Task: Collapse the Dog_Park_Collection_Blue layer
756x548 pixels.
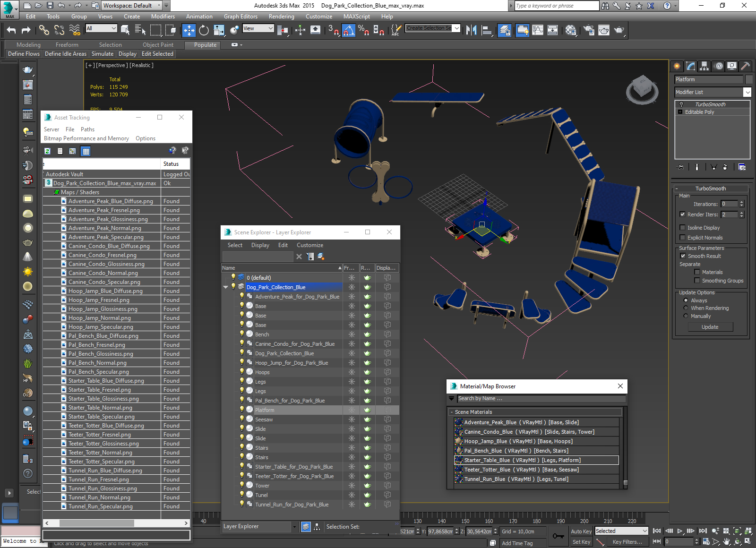Action: 225,287
